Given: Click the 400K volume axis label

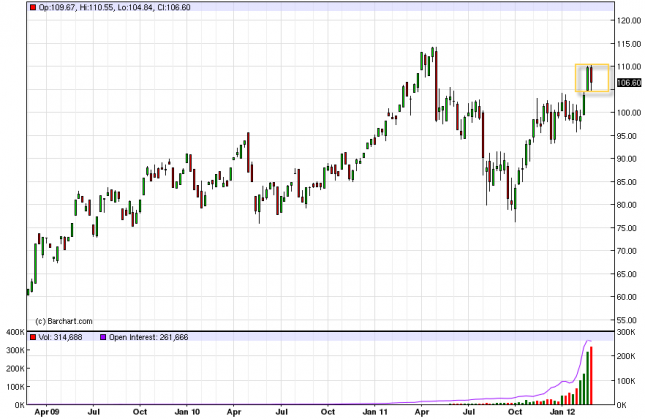Looking at the screenshot, I should [15, 332].
